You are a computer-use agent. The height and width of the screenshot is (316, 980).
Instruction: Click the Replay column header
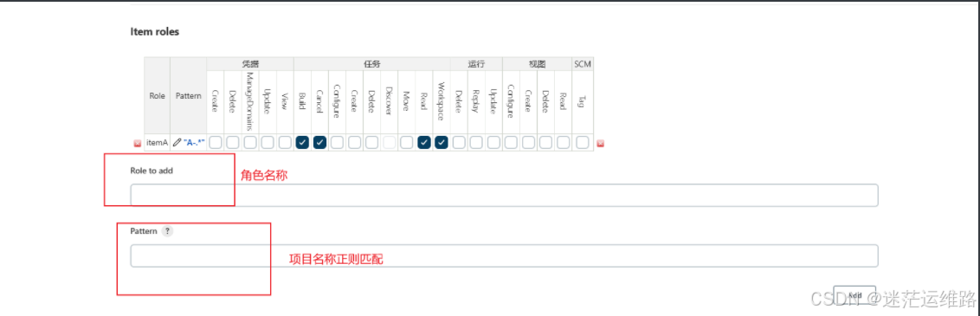[x=476, y=101]
